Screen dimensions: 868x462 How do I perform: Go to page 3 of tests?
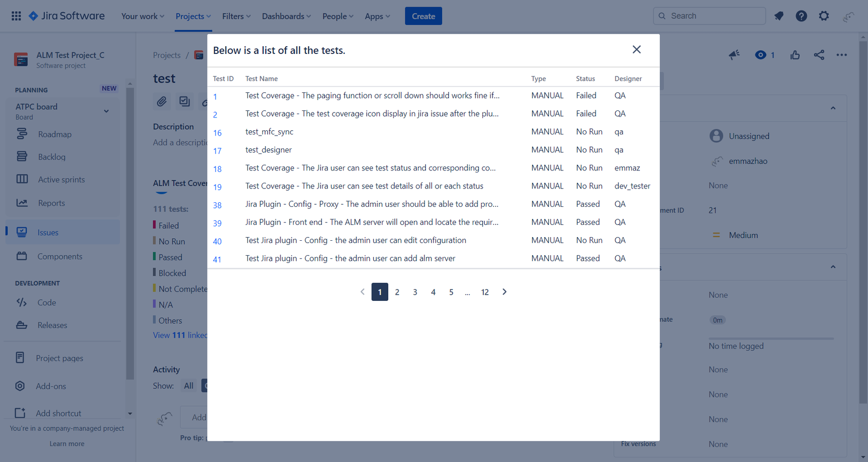tap(415, 292)
